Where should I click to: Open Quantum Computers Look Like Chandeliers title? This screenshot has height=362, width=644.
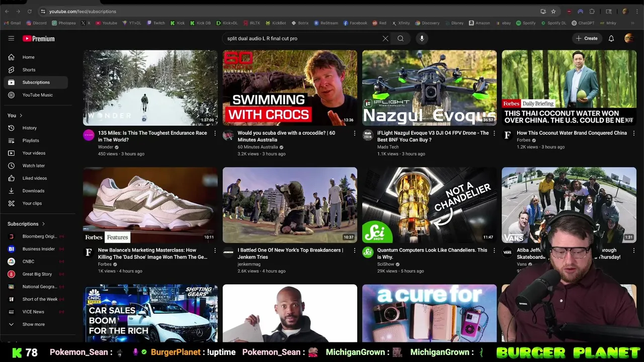click(432, 253)
